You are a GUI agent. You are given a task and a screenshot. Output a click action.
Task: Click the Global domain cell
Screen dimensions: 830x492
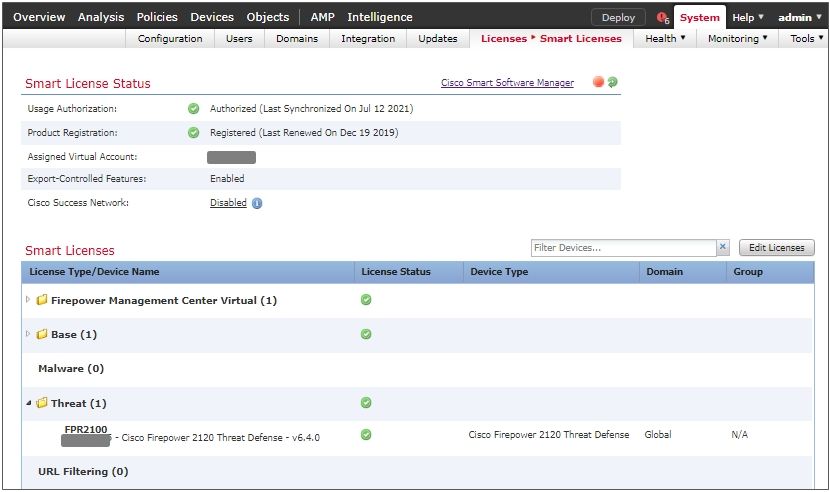tap(658, 434)
